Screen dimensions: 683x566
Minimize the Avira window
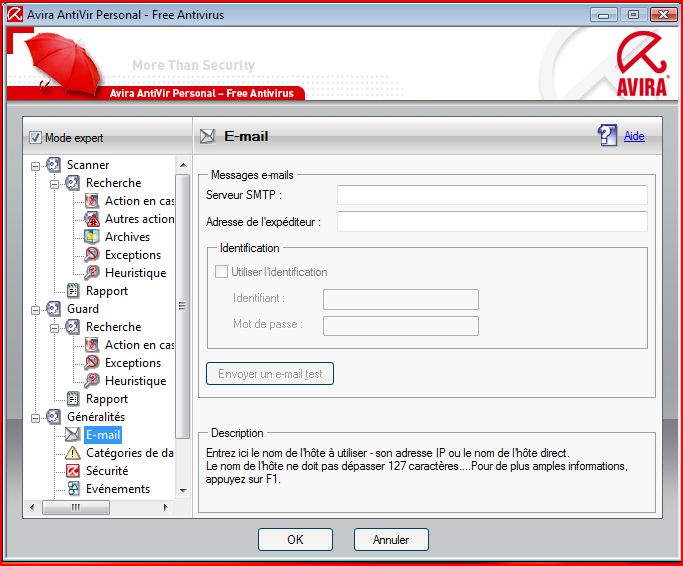point(603,15)
